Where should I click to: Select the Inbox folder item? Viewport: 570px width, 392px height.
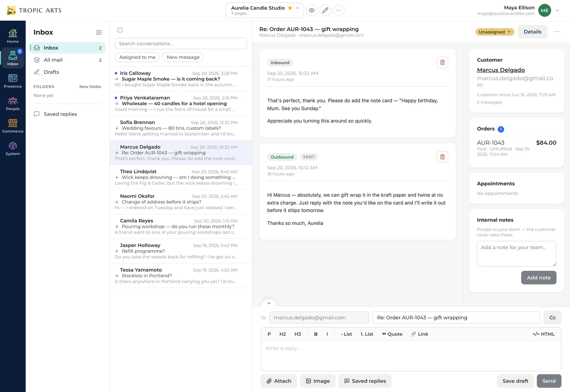pyautogui.click(x=67, y=48)
